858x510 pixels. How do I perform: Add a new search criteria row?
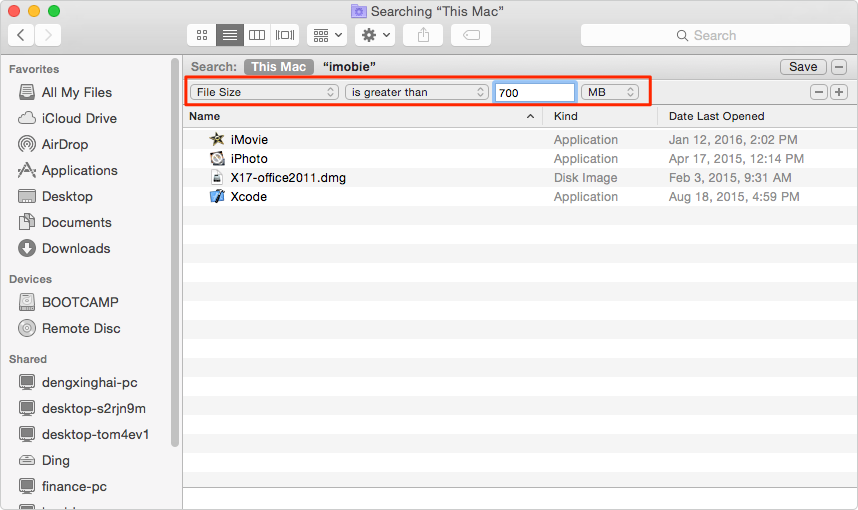click(x=839, y=92)
